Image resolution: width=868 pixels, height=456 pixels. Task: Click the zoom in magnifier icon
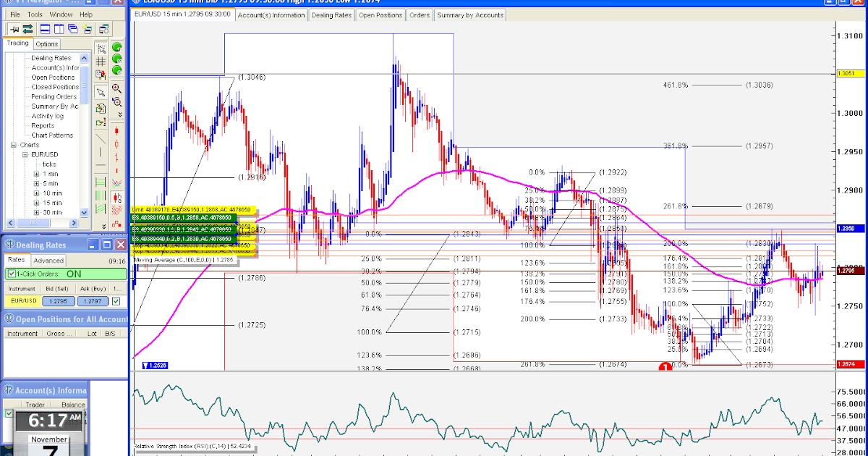pyautogui.click(x=116, y=88)
